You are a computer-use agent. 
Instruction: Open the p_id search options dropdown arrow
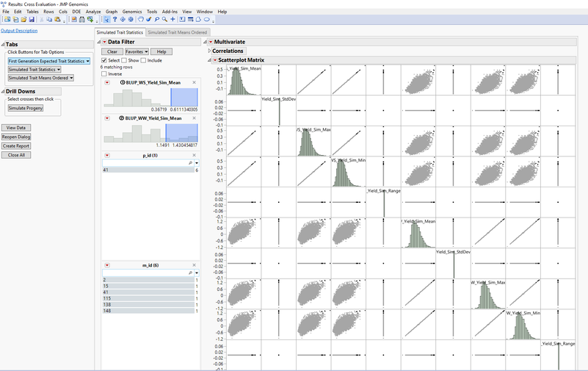click(x=197, y=163)
